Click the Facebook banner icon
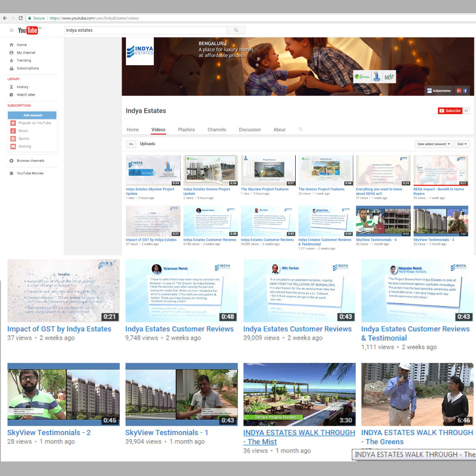The height and width of the screenshot is (476, 476). [465, 91]
